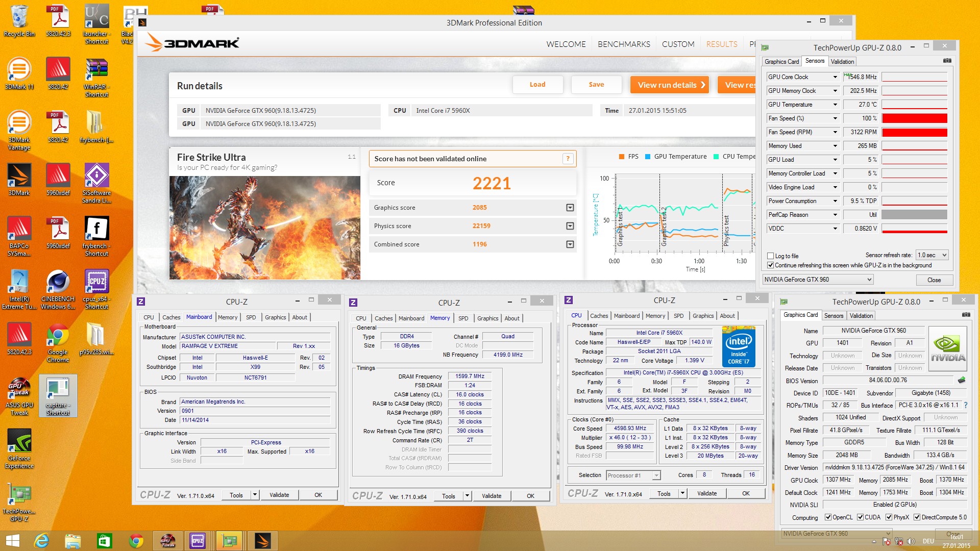Open the Fan Speed (RPM) sensor dropdown
Viewport: 980px width, 551px height.
[x=835, y=132]
